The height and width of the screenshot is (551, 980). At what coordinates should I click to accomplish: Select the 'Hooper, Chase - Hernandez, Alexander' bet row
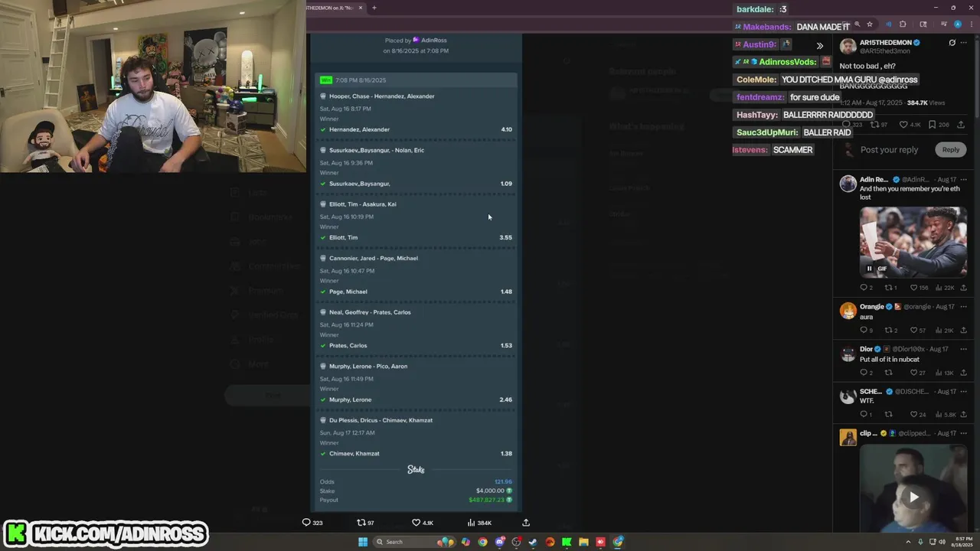pos(416,112)
